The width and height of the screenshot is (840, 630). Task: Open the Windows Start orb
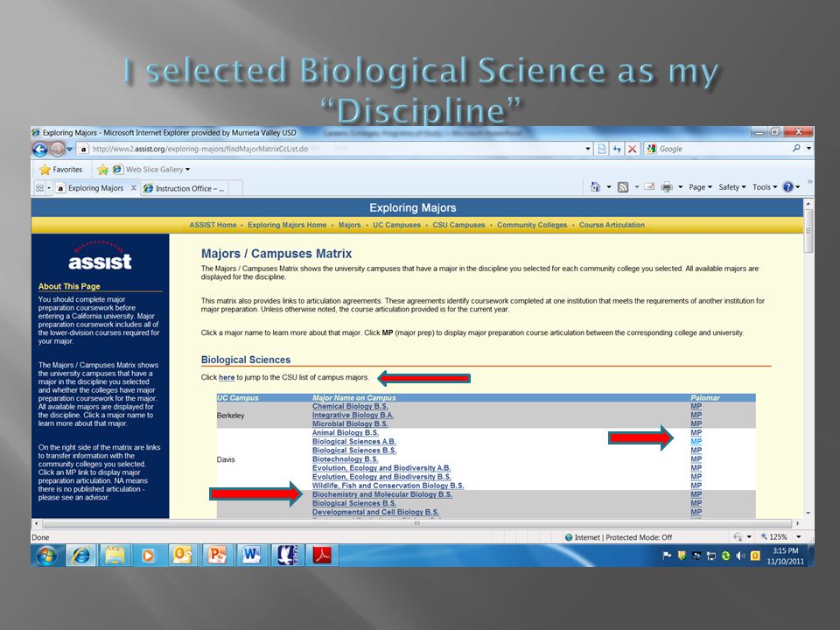click(47, 556)
